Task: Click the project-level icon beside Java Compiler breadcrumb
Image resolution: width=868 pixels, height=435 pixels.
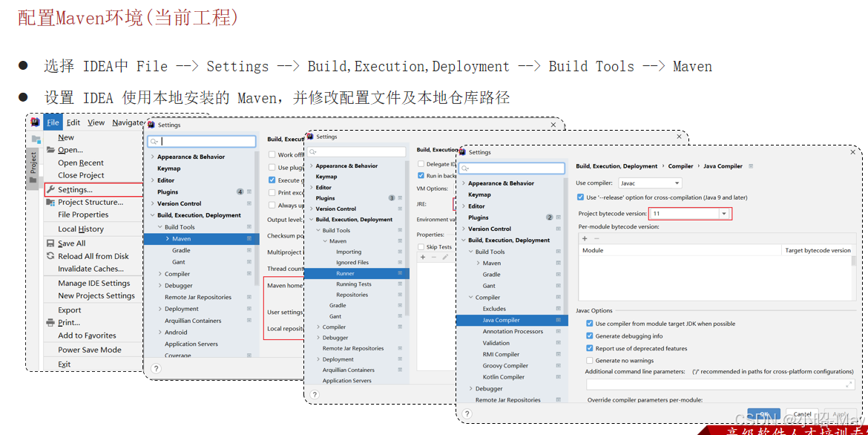Action: tap(752, 166)
